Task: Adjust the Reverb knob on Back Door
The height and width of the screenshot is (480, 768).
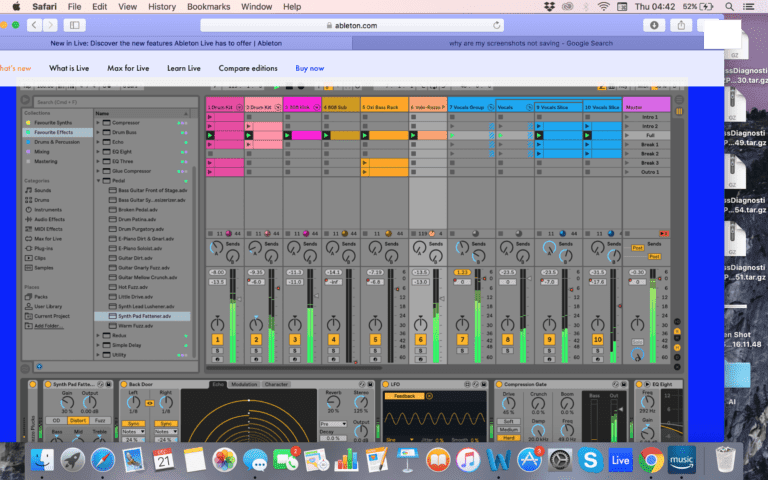Action: tap(333, 402)
